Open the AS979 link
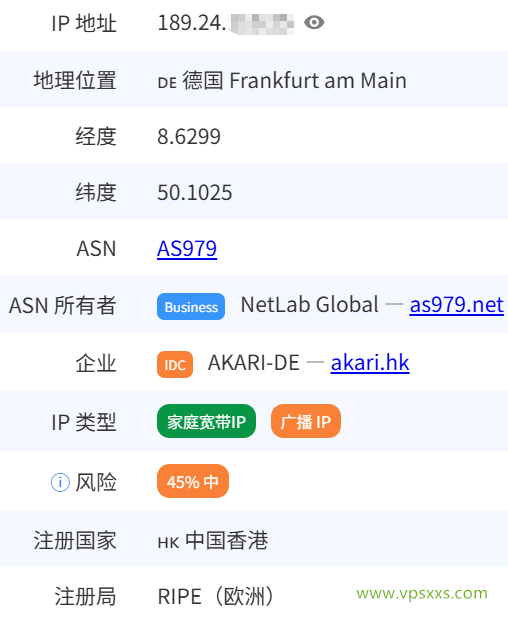 (187, 249)
